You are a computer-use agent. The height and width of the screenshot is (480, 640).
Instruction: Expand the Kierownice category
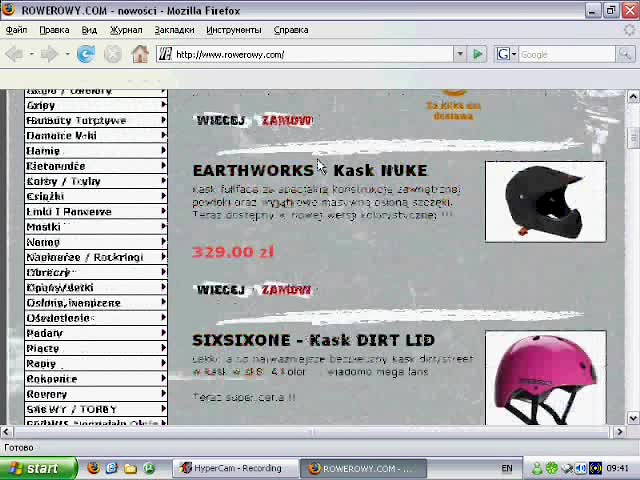[96, 166]
